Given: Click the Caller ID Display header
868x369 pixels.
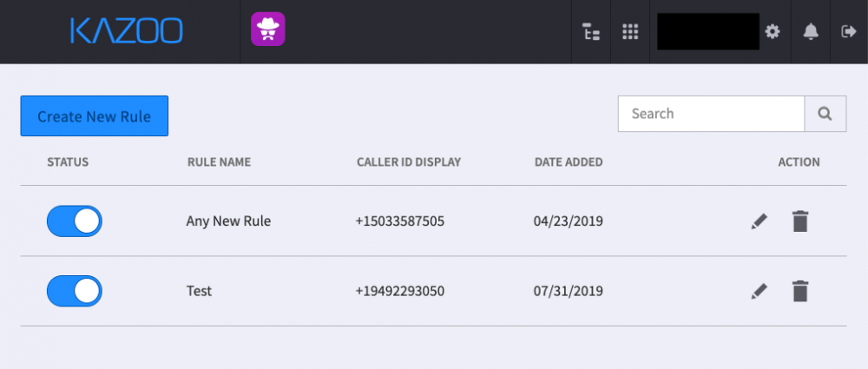Looking at the screenshot, I should [x=409, y=162].
